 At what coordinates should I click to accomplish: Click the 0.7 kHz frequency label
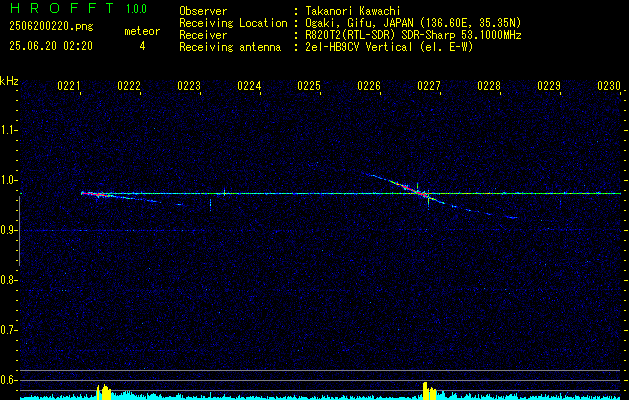coord(8,330)
